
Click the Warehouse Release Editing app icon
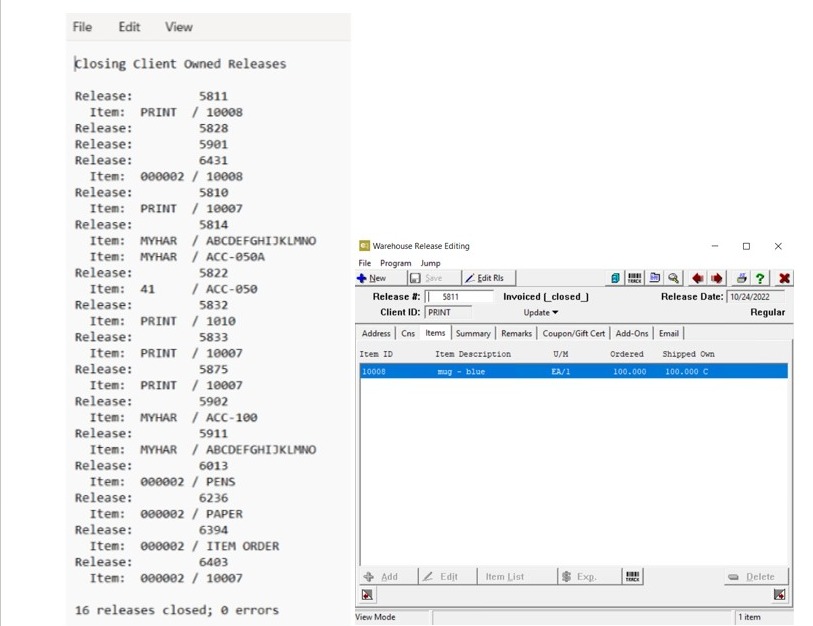pyautogui.click(x=365, y=246)
